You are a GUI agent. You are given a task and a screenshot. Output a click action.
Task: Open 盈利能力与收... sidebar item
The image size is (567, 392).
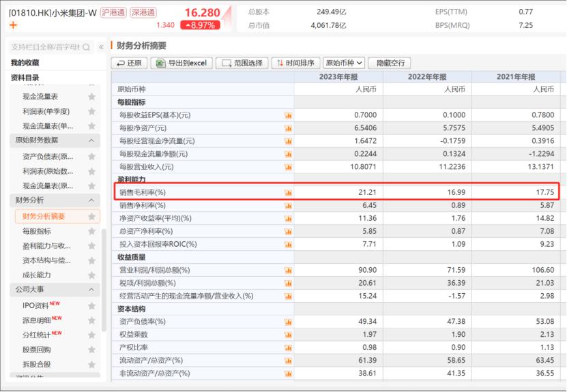coord(46,246)
